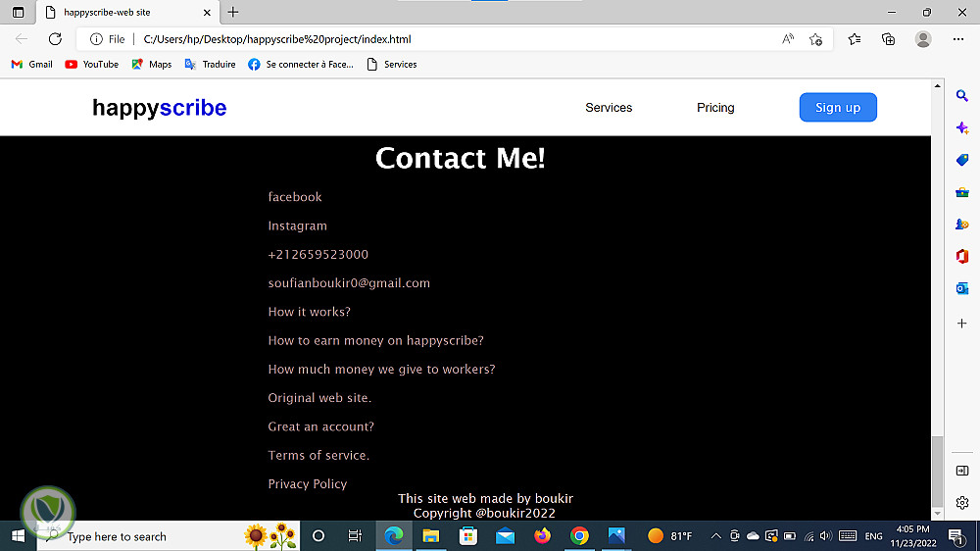980x551 pixels.
Task: Open sidebar settings gear icon
Action: click(x=962, y=502)
